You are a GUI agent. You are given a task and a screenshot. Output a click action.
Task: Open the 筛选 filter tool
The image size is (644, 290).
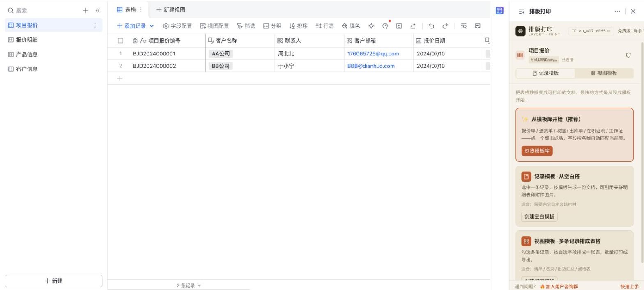[x=246, y=26]
